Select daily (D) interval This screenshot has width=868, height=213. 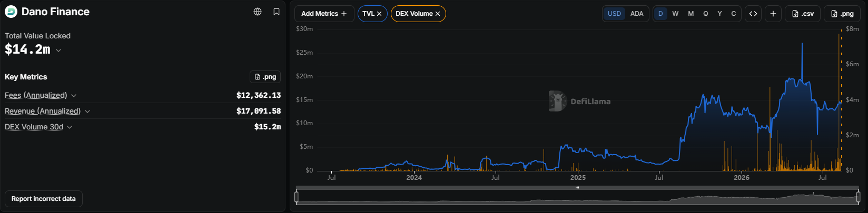click(x=660, y=14)
